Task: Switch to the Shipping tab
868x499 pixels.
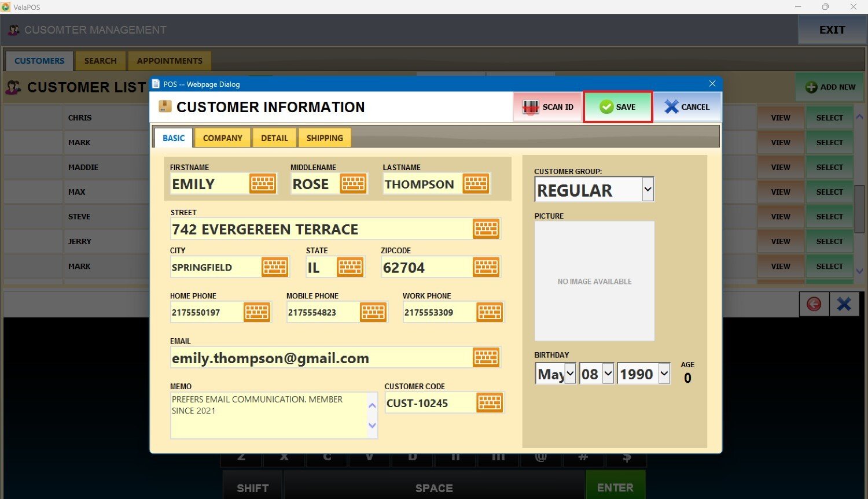Action: (x=325, y=138)
